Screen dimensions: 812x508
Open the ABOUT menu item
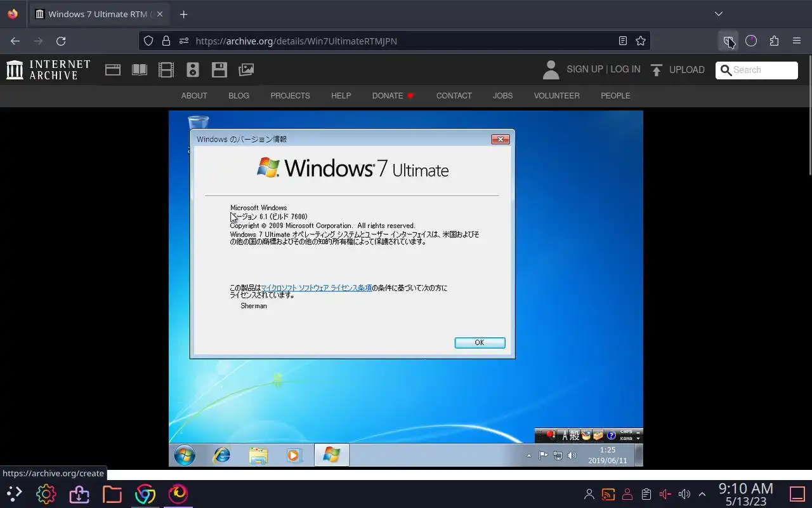tap(194, 96)
